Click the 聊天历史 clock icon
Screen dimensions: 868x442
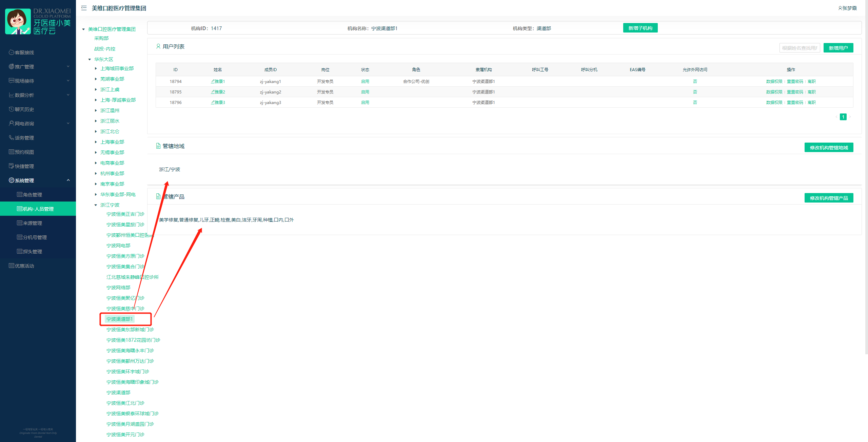pyautogui.click(x=11, y=109)
